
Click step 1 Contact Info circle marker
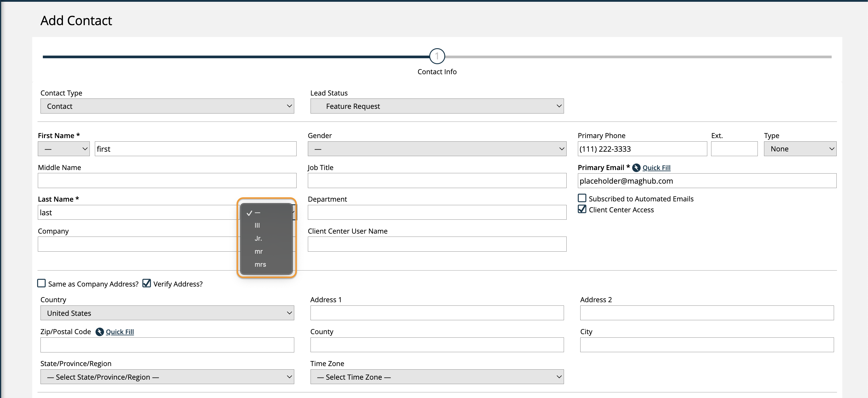[x=437, y=56]
